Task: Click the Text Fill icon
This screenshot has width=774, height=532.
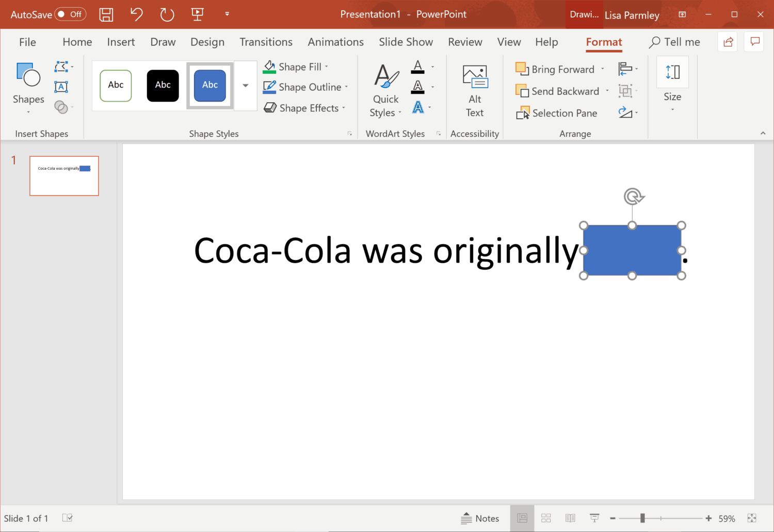Action: coord(418,67)
